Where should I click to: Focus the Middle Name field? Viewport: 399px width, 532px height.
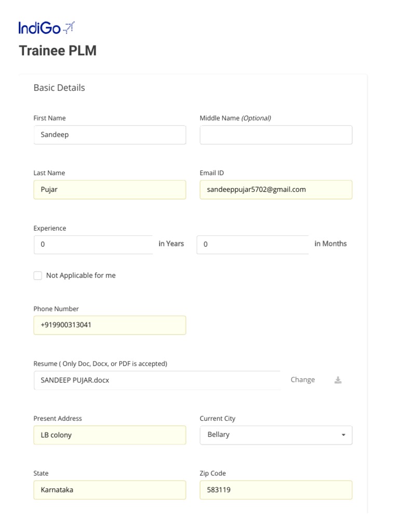tap(276, 135)
